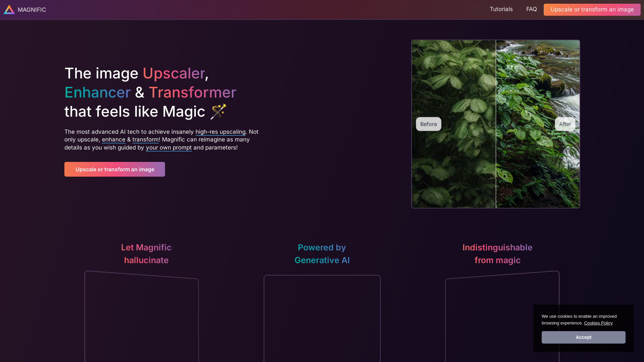Click the card under Powered by Generative AI
The image size is (644, 362).
322,318
